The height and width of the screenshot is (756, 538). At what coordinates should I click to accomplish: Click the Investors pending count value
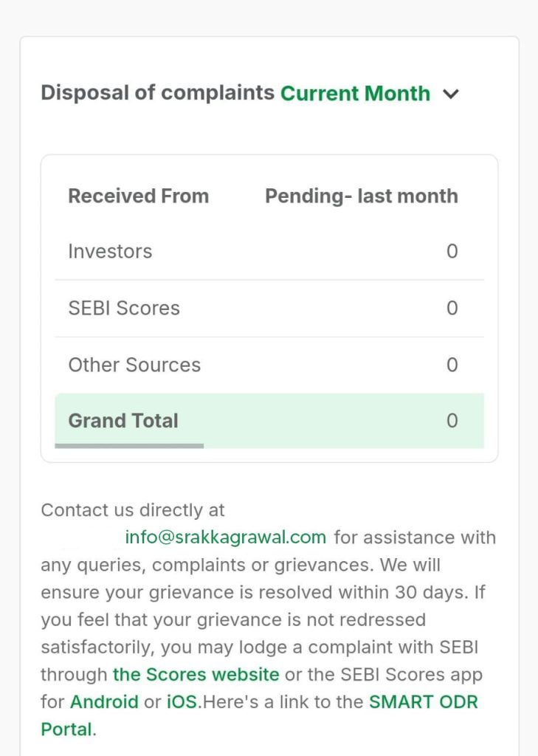click(x=452, y=252)
